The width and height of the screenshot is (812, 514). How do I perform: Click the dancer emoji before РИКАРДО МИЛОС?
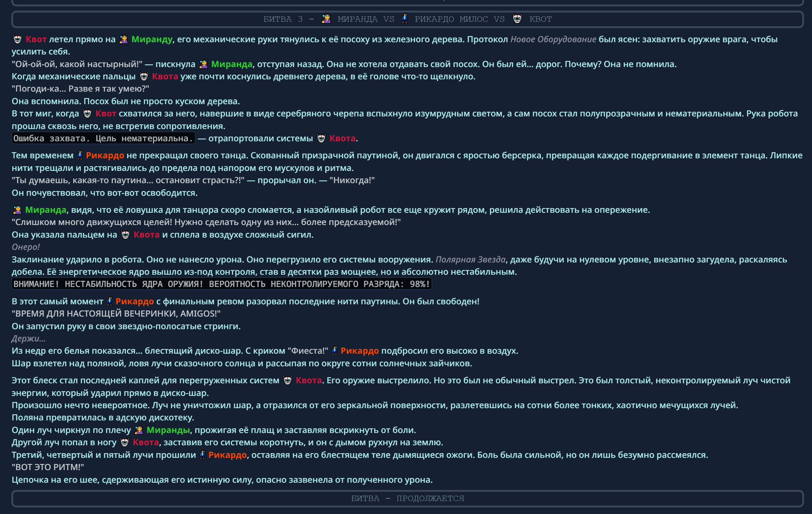coord(404,19)
